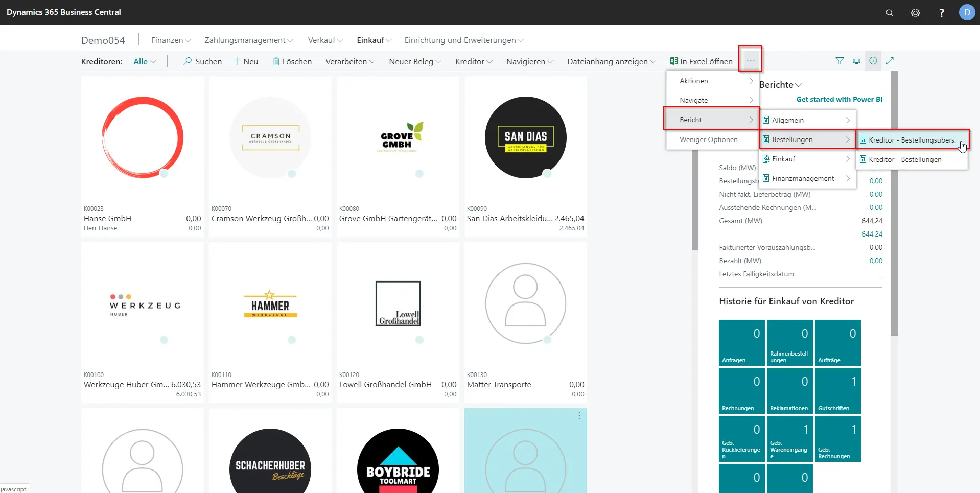Expand the Navigieren dropdown
Viewport: 980px width, 493px height.
[x=530, y=61]
